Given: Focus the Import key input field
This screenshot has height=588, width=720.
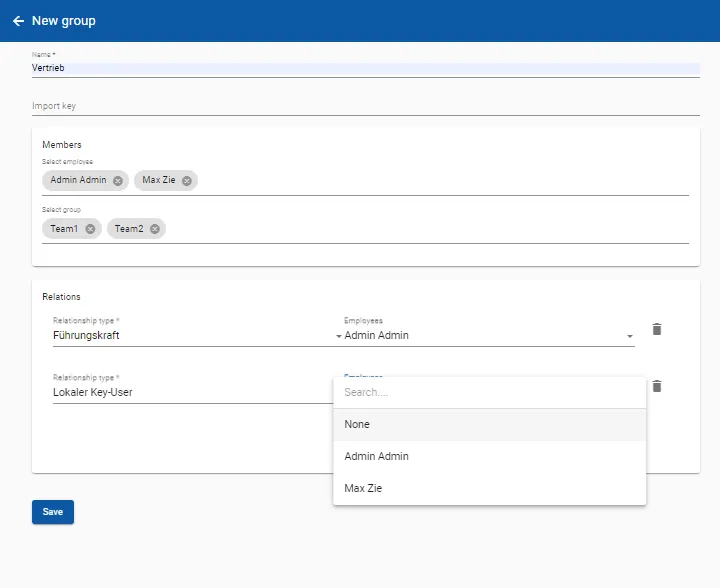Looking at the screenshot, I should 365,105.
